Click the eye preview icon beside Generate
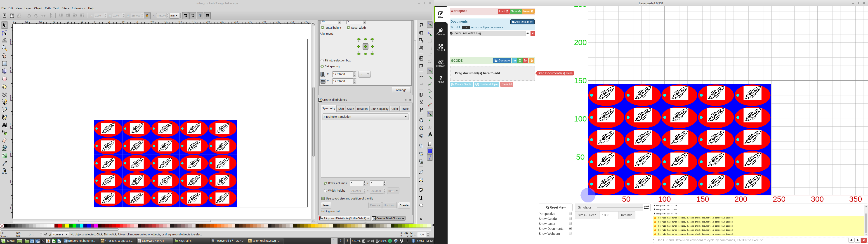 pyautogui.click(x=515, y=60)
